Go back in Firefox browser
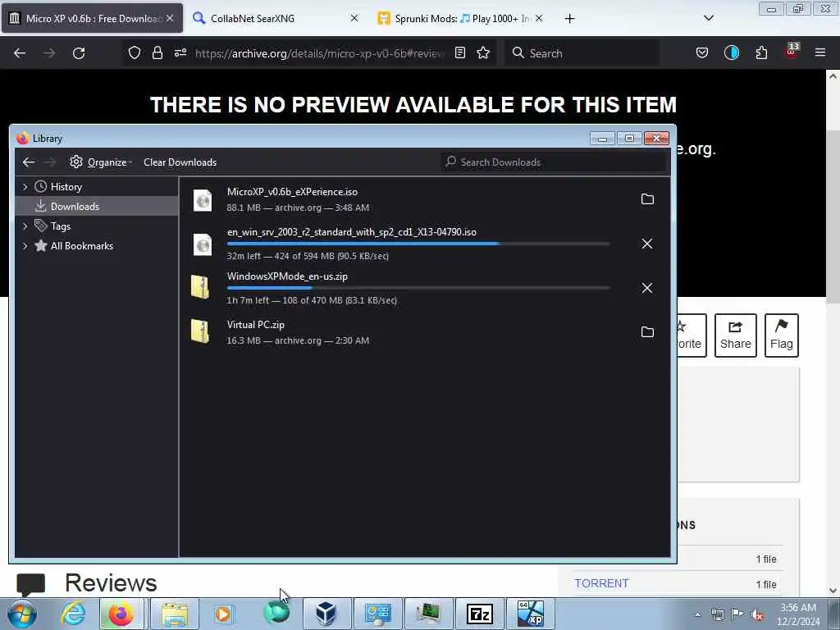 [20, 53]
